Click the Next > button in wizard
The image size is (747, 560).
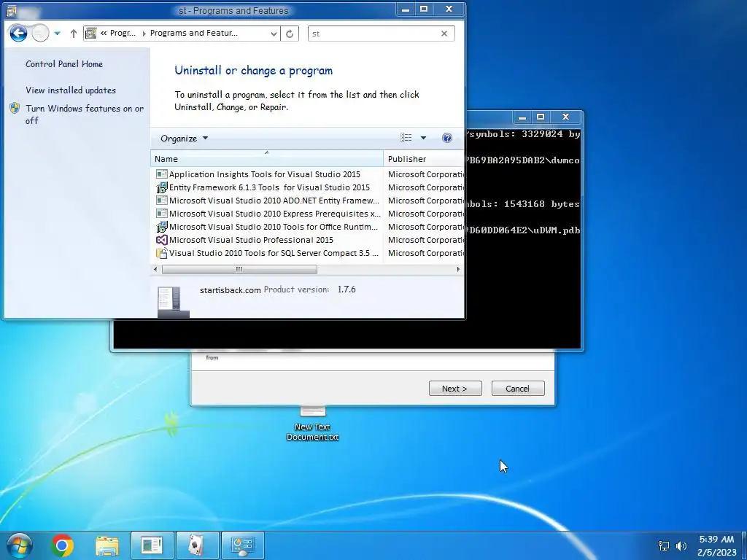455,389
